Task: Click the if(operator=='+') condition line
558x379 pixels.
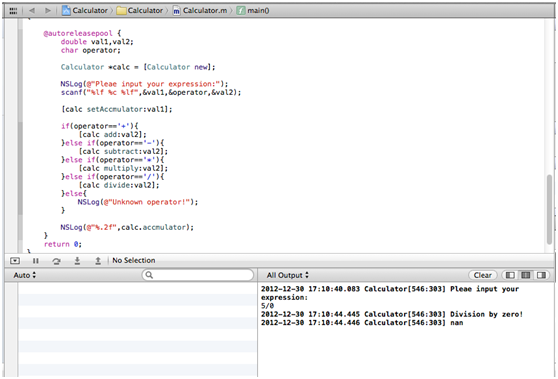Action: coord(100,126)
